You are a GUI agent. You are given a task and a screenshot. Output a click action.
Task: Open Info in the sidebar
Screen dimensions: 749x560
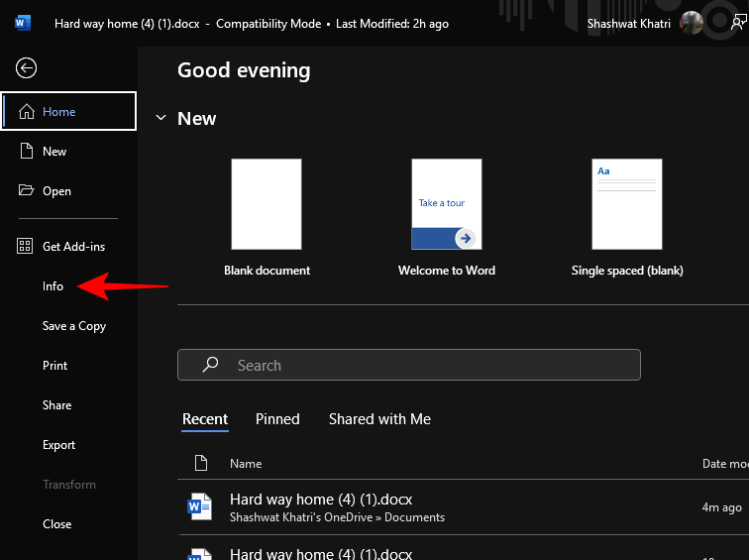(53, 286)
